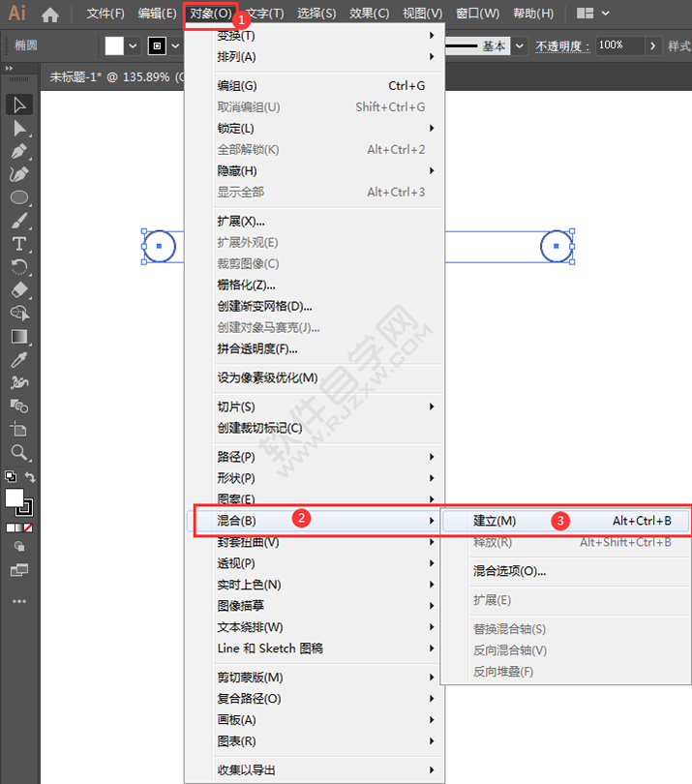Viewport: 692px width, 784px height.
Task: Expand 变换(T) submenu
Action: (328, 36)
